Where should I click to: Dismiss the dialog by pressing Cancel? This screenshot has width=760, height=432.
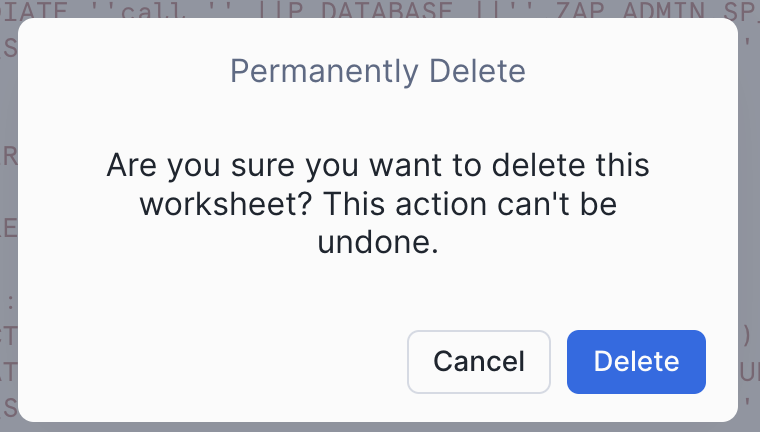click(479, 361)
